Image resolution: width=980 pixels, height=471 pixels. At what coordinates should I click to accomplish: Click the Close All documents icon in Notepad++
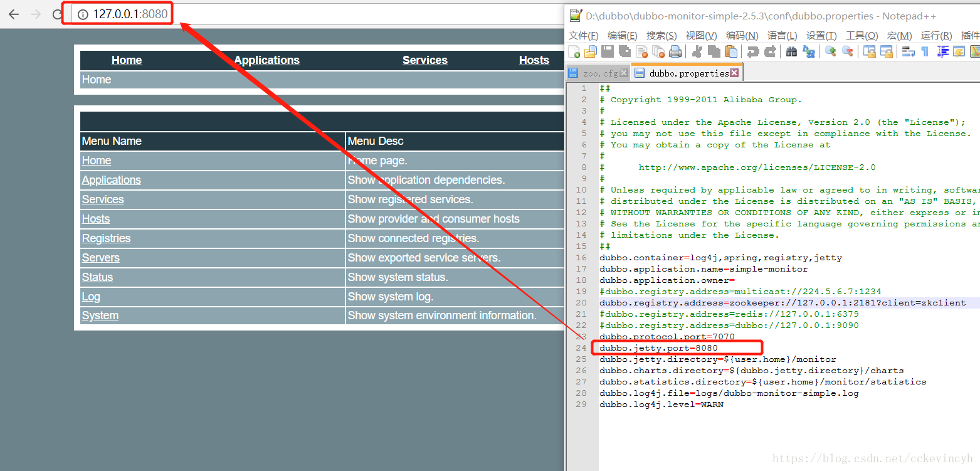pyautogui.click(x=658, y=51)
